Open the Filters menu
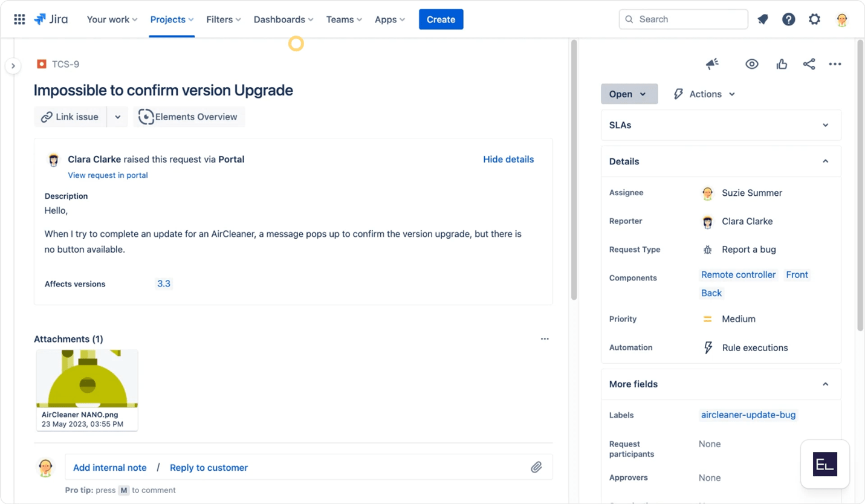This screenshot has height=504, width=865. (x=223, y=19)
